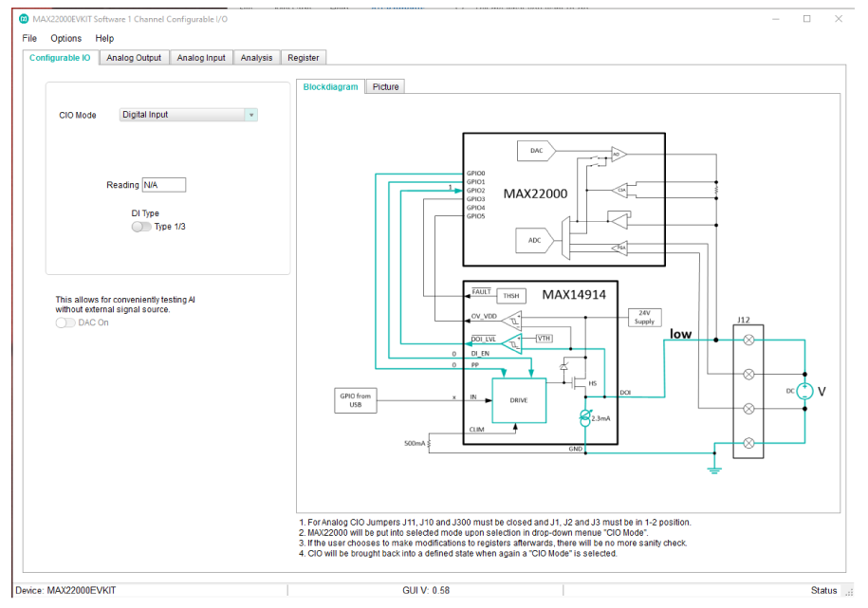
Task: Click the OV_VDD pin label
Action: pos(484,316)
